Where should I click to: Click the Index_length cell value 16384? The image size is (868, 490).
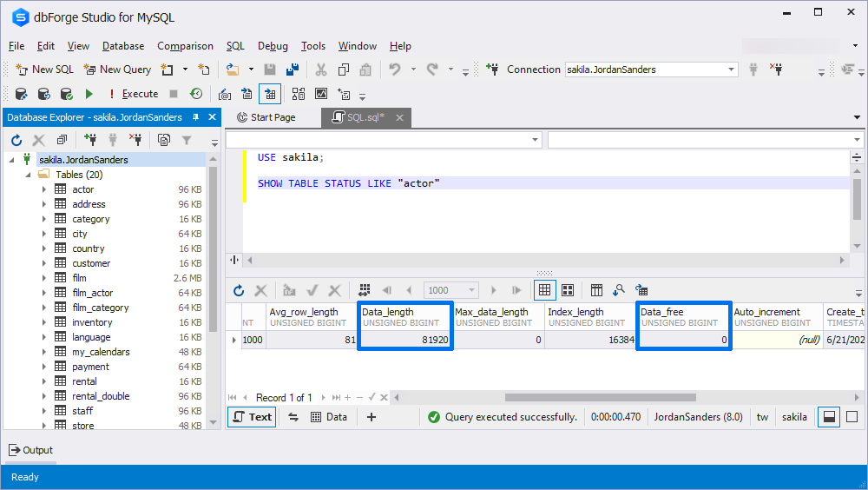click(x=590, y=340)
